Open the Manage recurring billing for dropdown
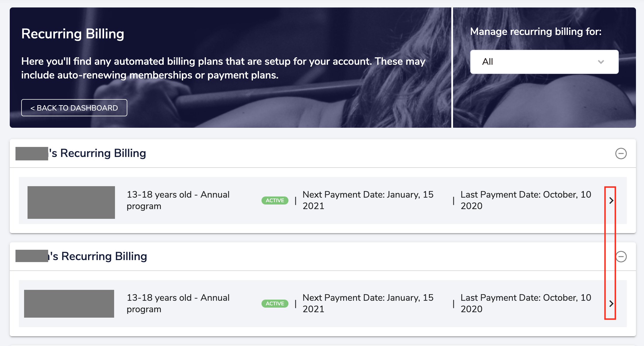The width and height of the screenshot is (644, 346). pos(544,62)
